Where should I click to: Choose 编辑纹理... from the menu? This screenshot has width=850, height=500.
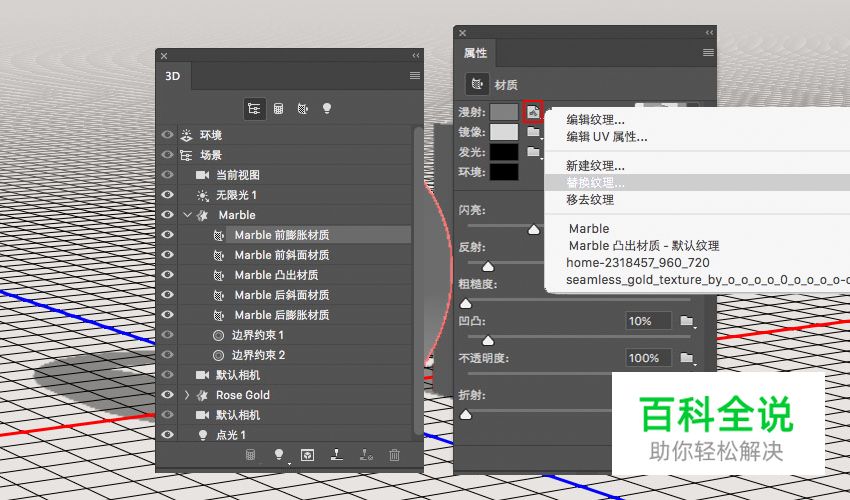pos(595,119)
